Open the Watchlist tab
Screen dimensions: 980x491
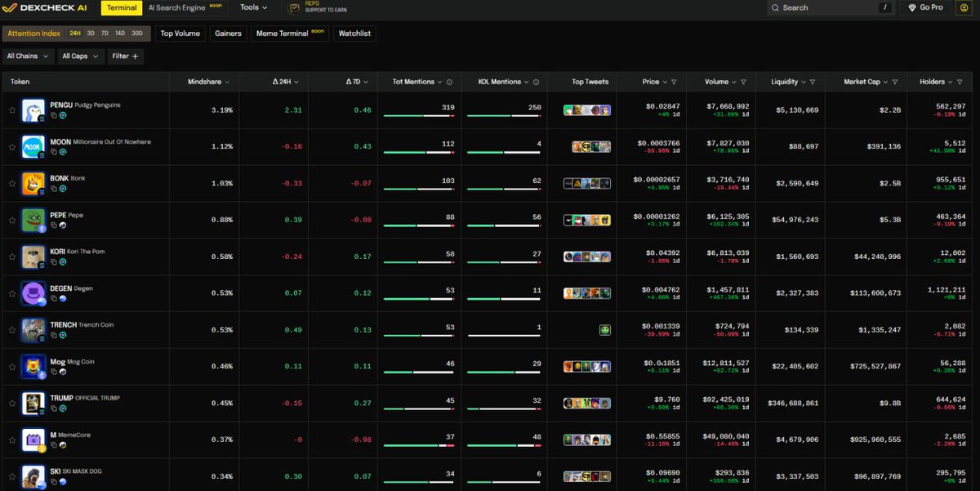[354, 33]
